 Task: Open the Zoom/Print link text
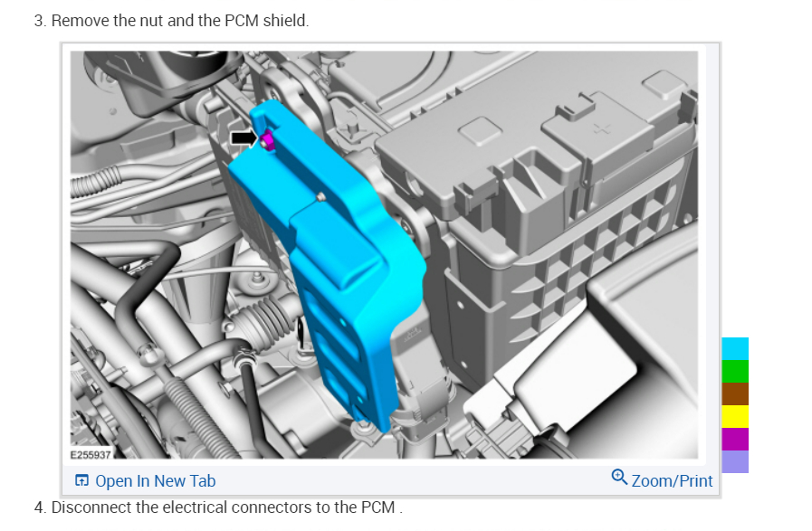672,481
